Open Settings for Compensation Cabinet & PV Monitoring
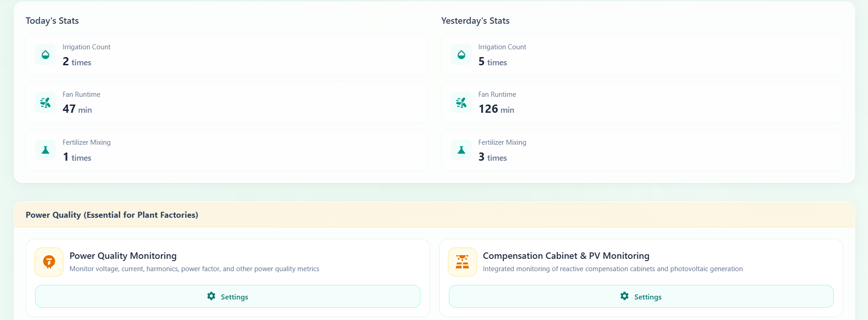868x320 pixels. click(x=641, y=296)
